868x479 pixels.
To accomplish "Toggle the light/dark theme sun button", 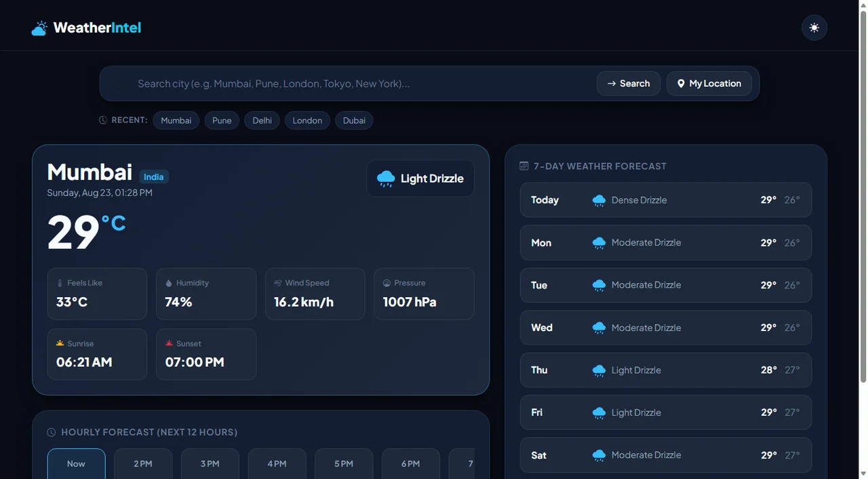I will 814,28.
